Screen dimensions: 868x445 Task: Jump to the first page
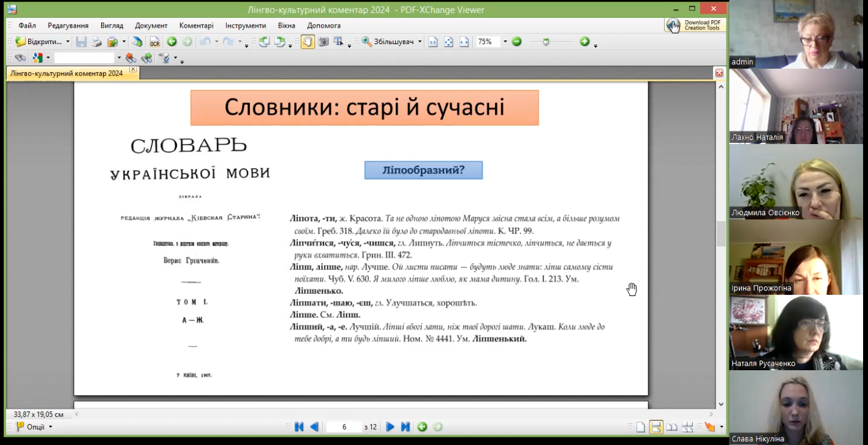coord(299,427)
